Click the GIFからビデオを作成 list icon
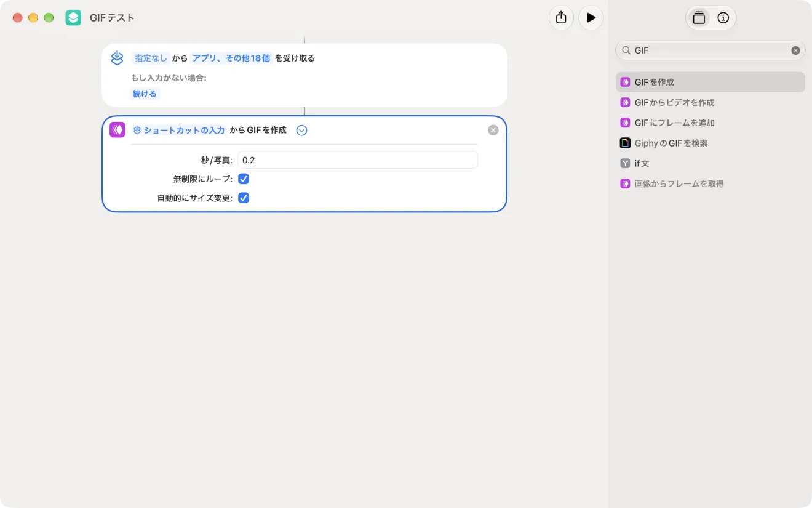Screen dimensions: 812x508 pyautogui.click(x=625, y=102)
